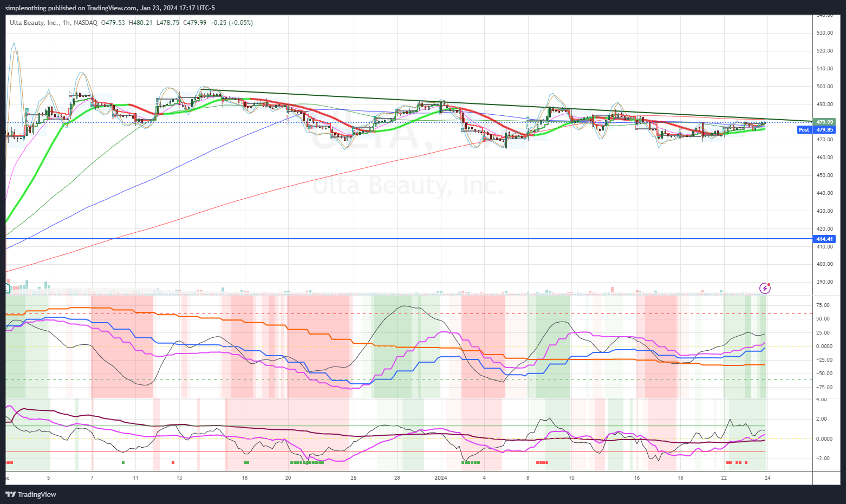This screenshot has width=846, height=504.
Task: Click the simplenothing author name in header
Action: click(27, 8)
